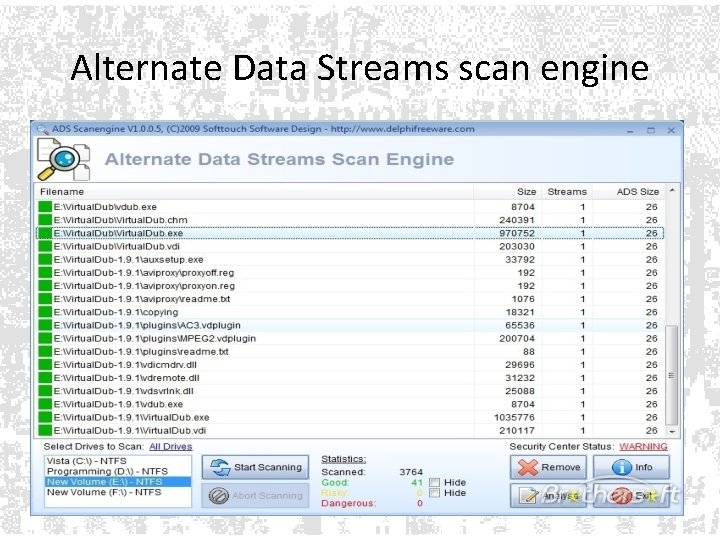This screenshot has height=540, width=720.
Task: Sort by the ADS Size column header
Action: (x=629, y=192)
